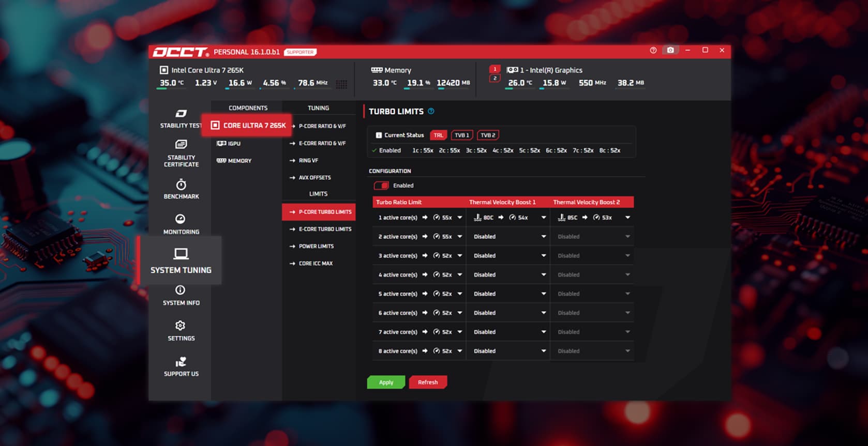Viewport: 868px width, 446px height.
Task: Click the Memory usage 19.1 % reading
Action: tap(418, 83)
